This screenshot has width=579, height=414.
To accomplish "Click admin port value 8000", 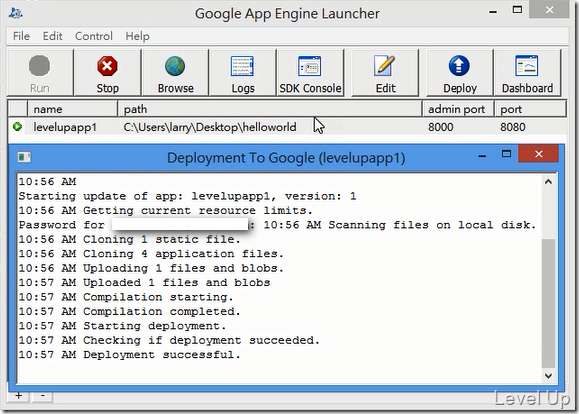I will [441, 127].
